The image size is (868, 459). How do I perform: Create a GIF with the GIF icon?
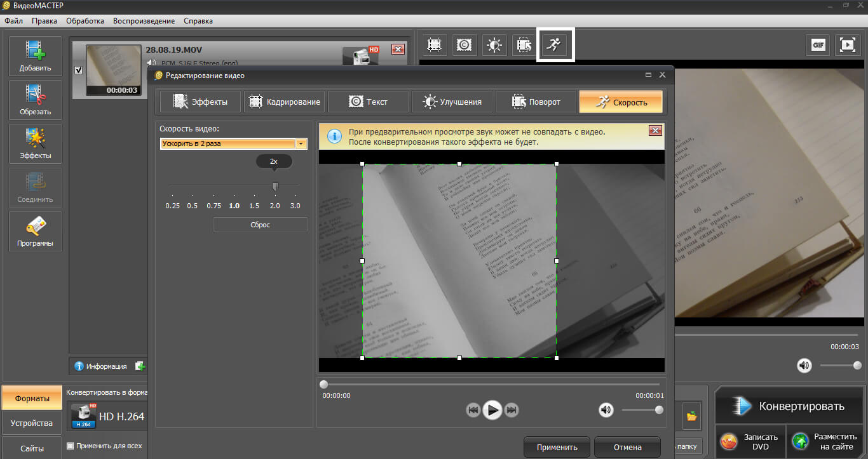point(818,44)
